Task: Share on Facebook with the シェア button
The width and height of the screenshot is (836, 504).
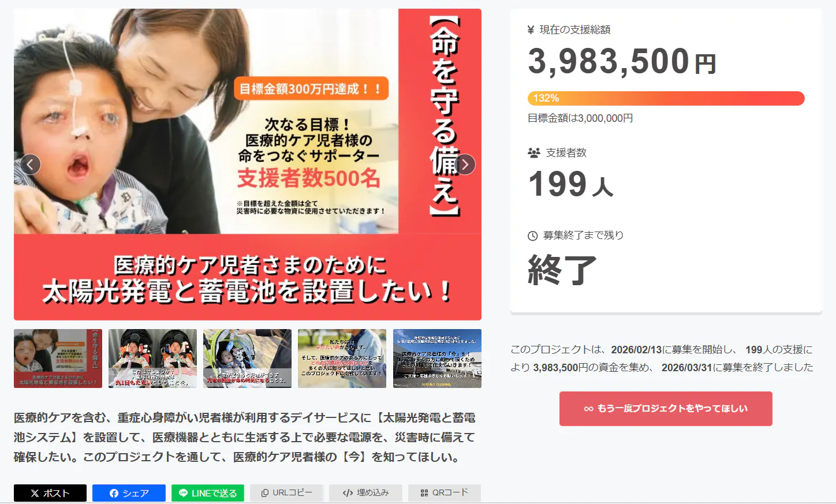Action: coord(129,493)
